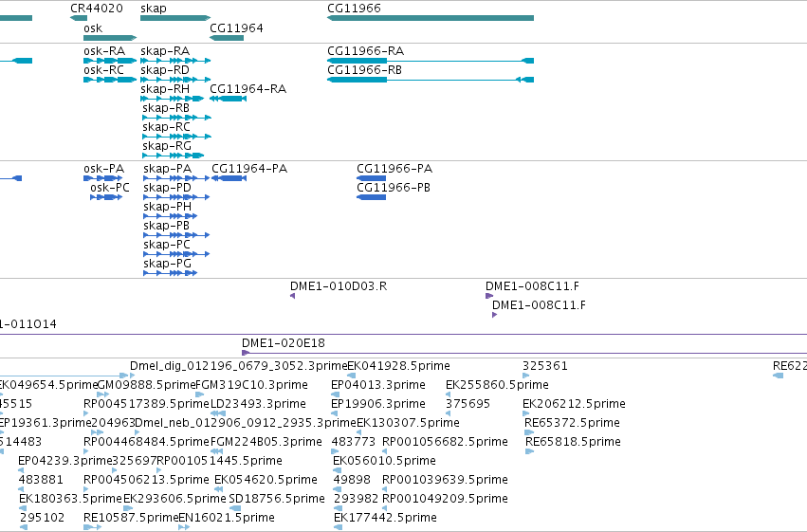Image resolution: width=807 pixels, height=532 pixels.
Task: Select feature 325361
Action: pyautogui.click(x=525, y=376)
